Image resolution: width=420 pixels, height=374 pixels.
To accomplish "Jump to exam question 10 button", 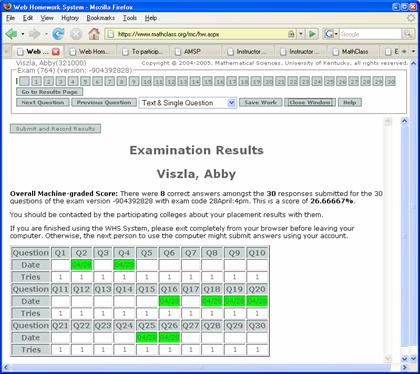I will [x=146, y=81].
